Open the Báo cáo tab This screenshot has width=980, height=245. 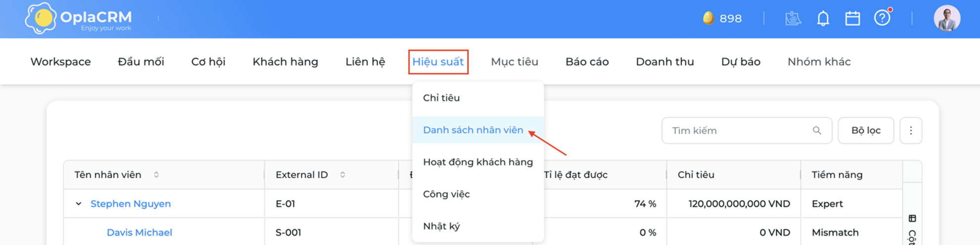(587, 62)
